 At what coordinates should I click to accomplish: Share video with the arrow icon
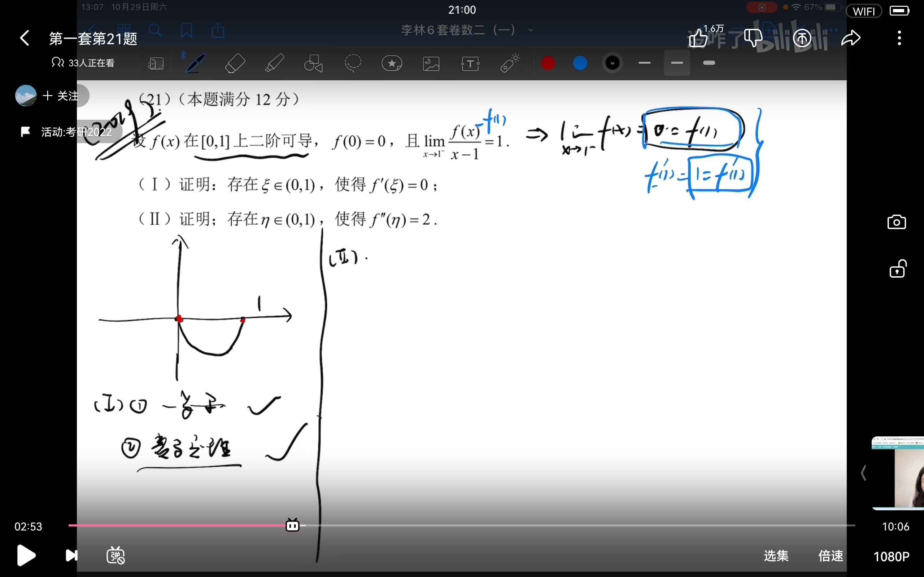point(851,38)
